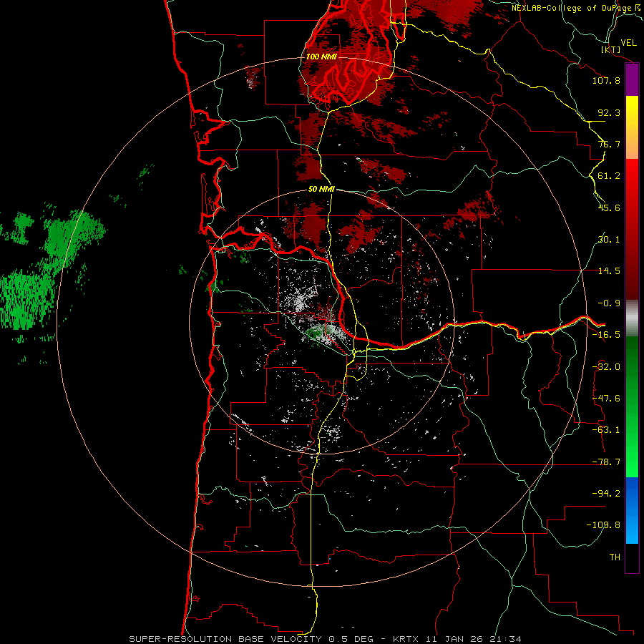The image size is (644, 644).
Task: Click the 61.2 velocity scale value
Action: click(609, 176)
